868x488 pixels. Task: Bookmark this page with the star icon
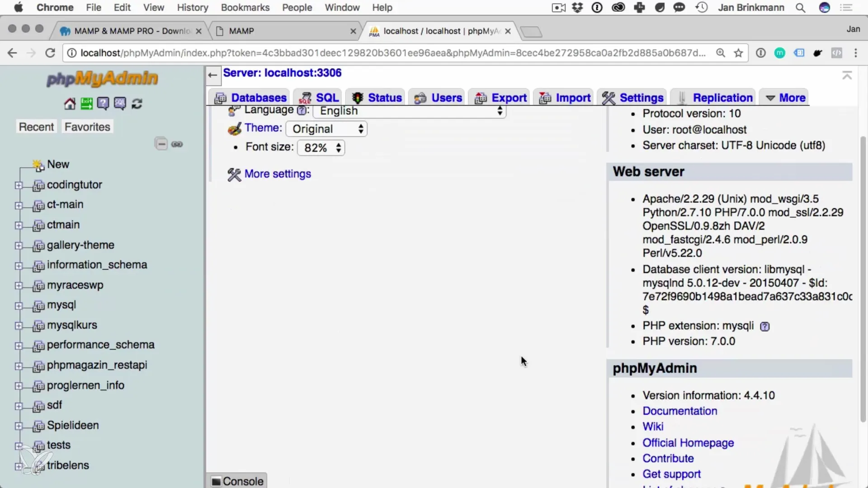[738, 53]
